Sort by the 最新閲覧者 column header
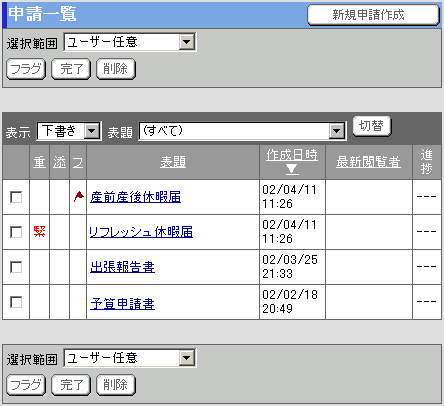The image size is (444, 406). click(368, 162)
